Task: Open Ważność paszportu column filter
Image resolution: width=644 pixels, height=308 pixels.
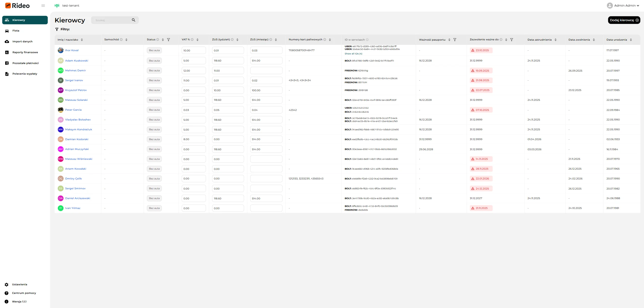Action: pyautogui.click(x=455, y=40)
